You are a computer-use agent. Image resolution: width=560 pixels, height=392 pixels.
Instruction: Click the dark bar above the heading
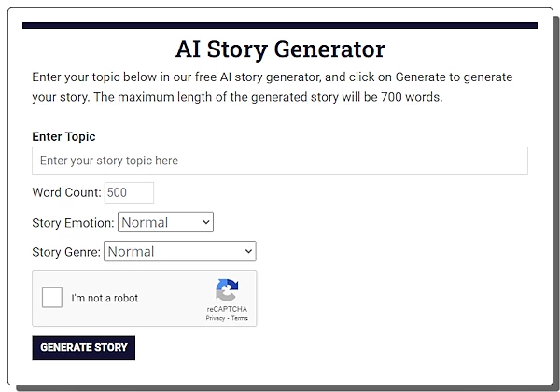pos(280,26)
